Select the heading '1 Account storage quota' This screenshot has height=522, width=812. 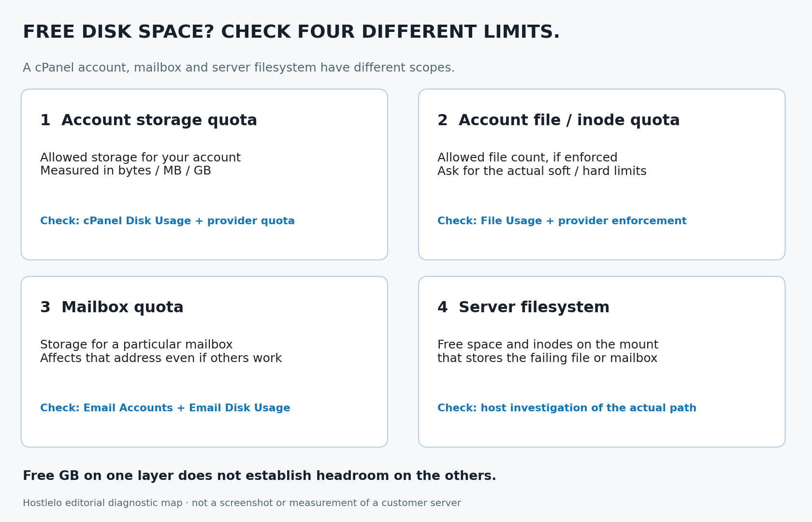pos(148,120)
